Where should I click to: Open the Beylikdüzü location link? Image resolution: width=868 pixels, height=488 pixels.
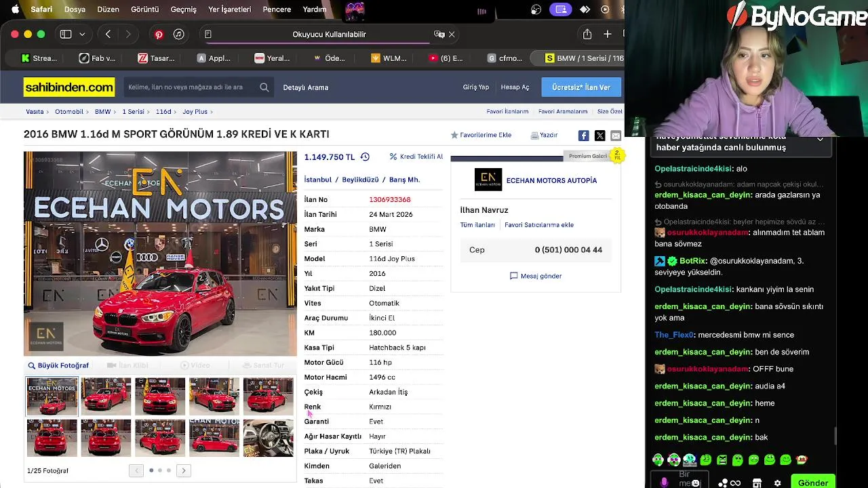point(360,180)
